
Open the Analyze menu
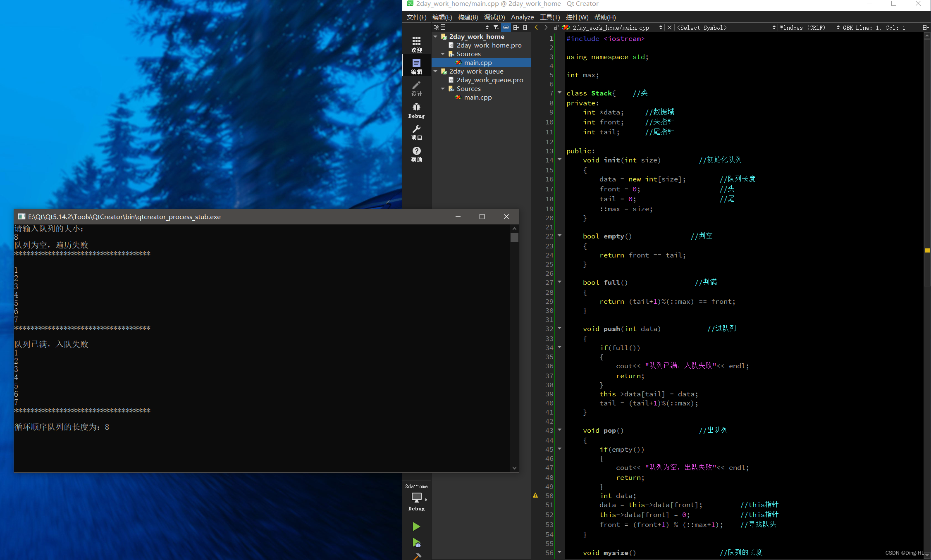tap(522, 17)
